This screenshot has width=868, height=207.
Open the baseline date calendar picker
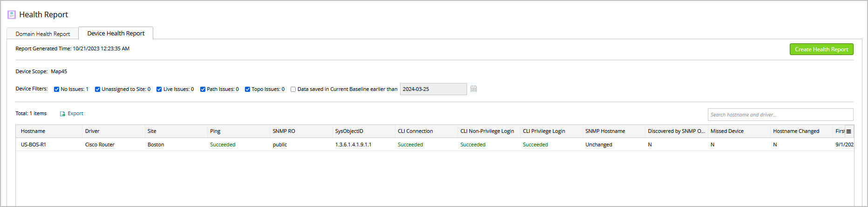click(x=474, y=89)
